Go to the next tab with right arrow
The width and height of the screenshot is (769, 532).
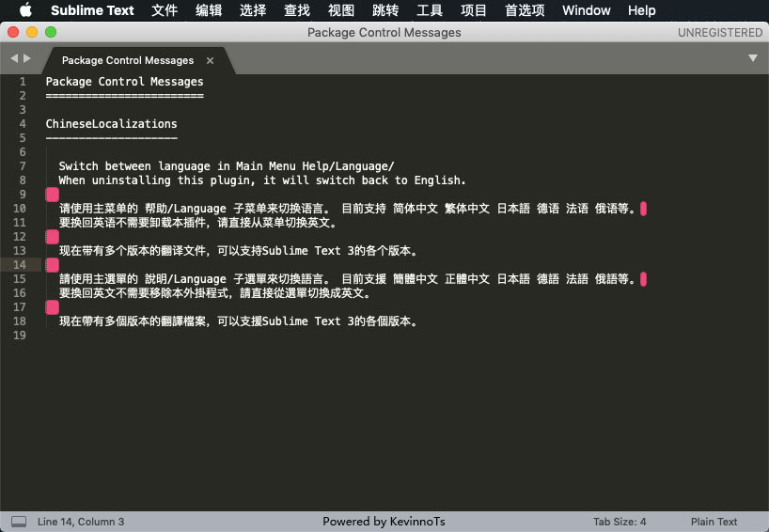tap(27, 58)
